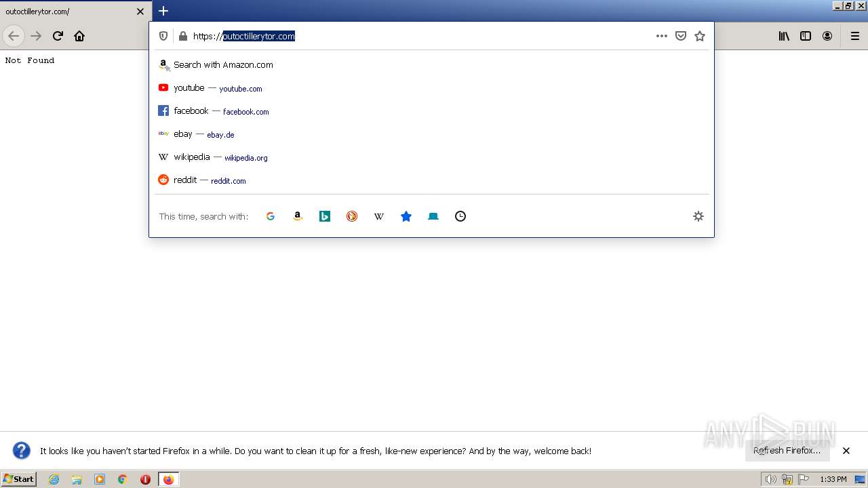Screen dimensions: 868x488
Task: Reload the current page
Action: click(58, 36)
